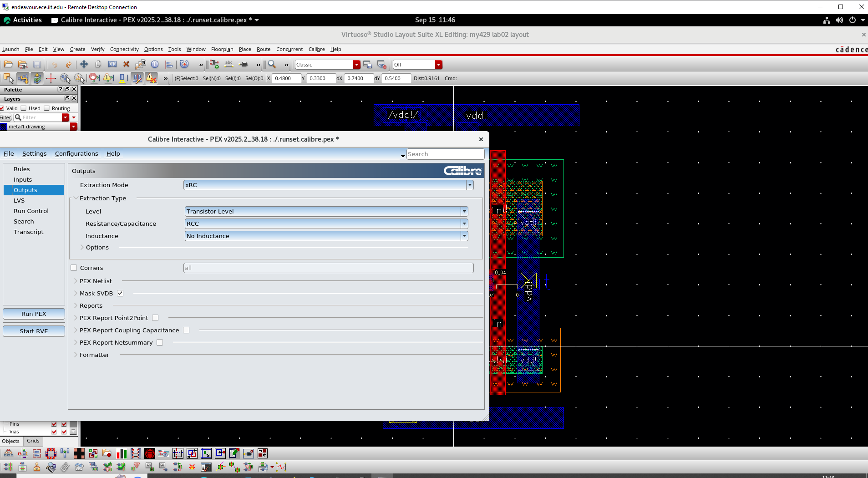Image resolution: width=868 pixels, height=478 pixels.
Task: Open the Resistance/Capacitance RCC dropdown
Action: click(326, 224)
